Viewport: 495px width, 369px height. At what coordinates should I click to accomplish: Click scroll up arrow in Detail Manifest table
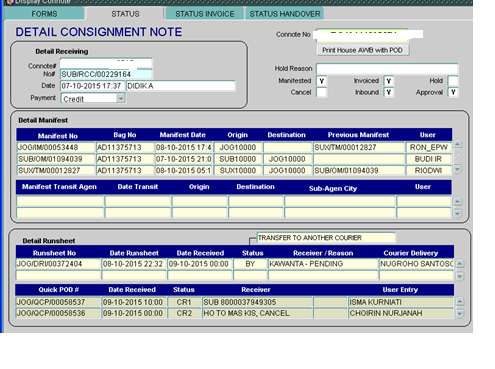(x=457, y=144)
